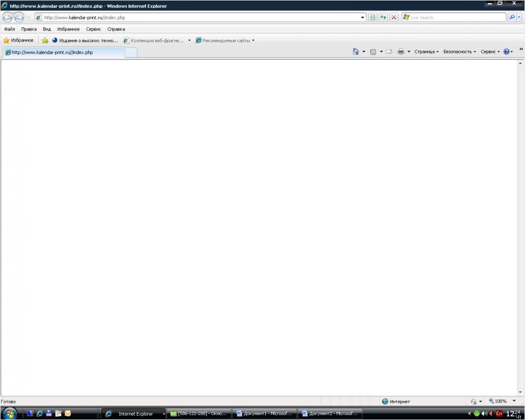The height and width of the screenshot is (420, 525).
Task: Click the Избранное favorites button
Action: coord(19,40)
